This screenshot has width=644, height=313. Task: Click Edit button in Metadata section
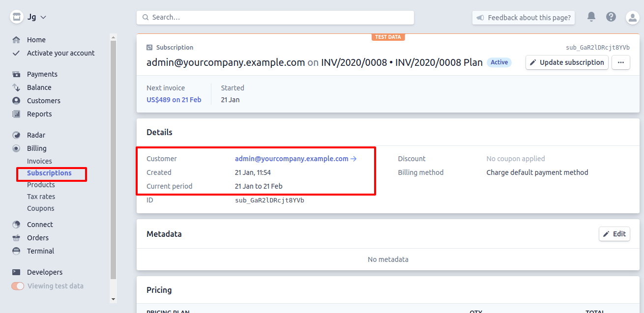pos(614,234)
